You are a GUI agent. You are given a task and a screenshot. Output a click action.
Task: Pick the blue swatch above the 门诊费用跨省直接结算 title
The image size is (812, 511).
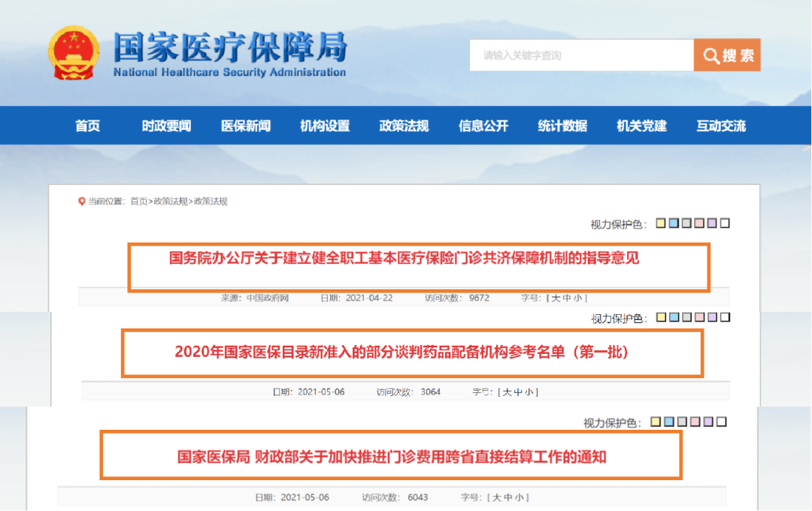[x=669, y=422]
